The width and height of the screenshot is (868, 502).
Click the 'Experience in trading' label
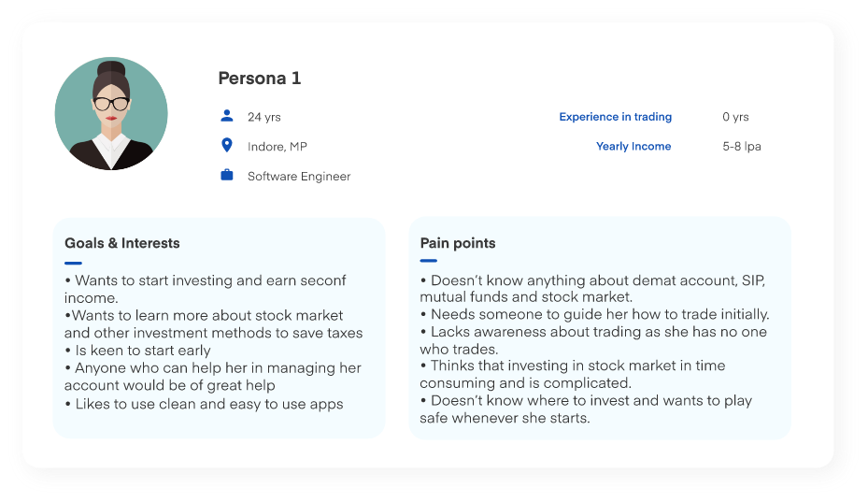[x=615, y=117]
